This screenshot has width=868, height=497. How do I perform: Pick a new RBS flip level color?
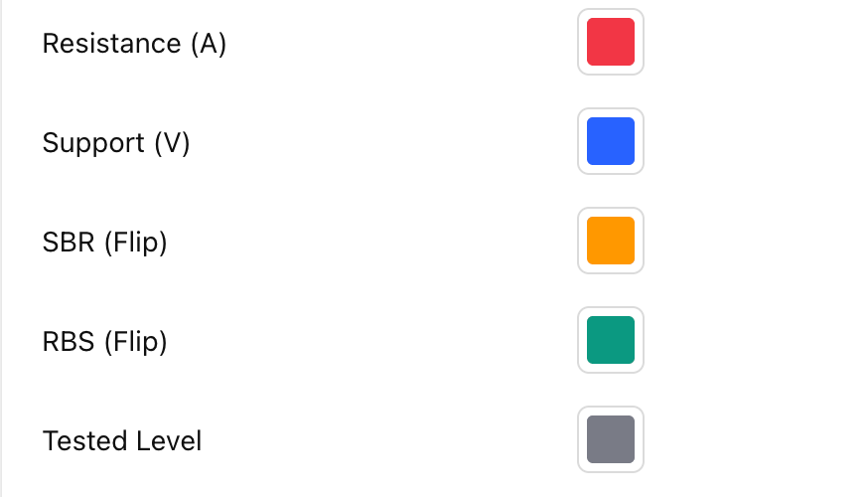(x=611, y=340)
